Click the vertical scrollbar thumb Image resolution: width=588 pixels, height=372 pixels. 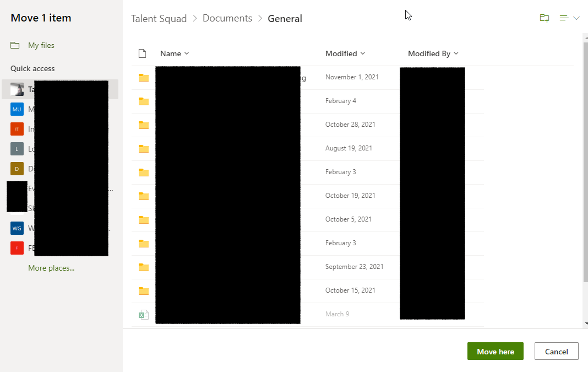(x=586, y=161)
